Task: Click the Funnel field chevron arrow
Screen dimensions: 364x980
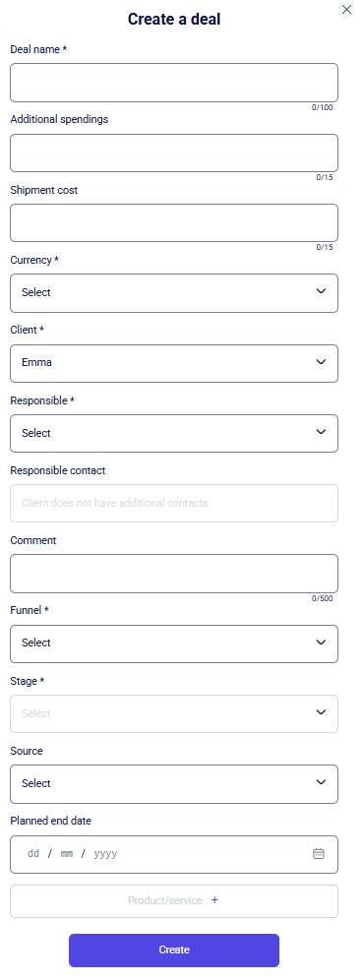Action: pos(321,643)
